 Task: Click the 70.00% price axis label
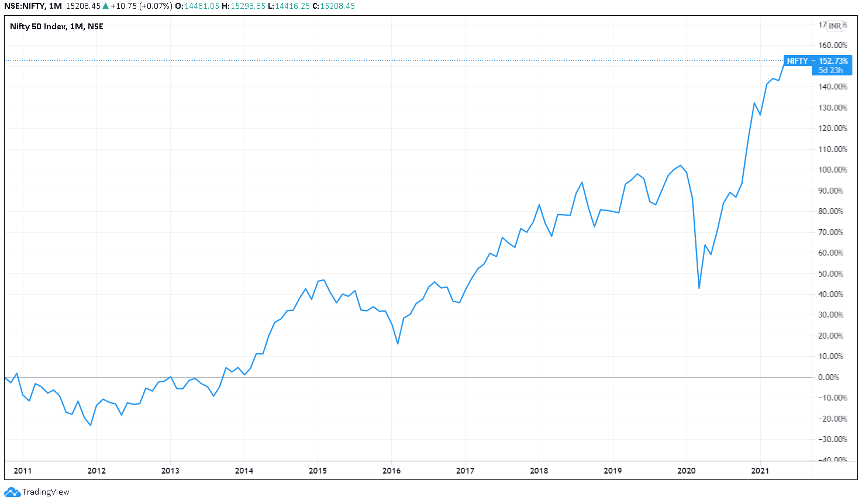coord(830,232)
